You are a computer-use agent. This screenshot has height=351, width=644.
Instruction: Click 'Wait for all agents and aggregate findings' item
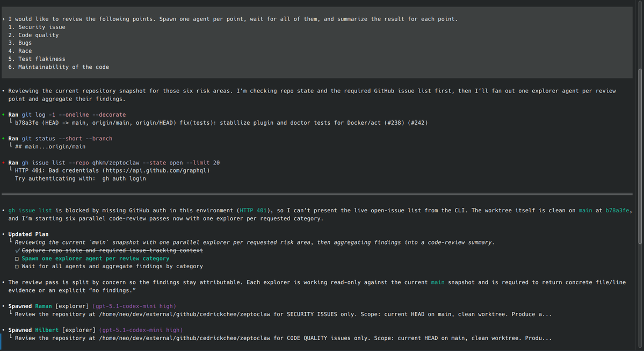point(112,266)
